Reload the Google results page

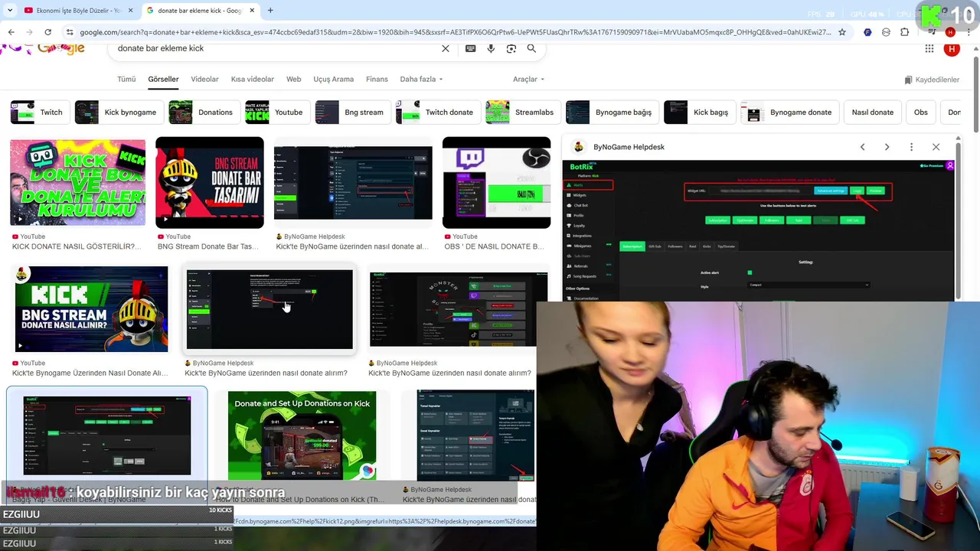click(x=47, y=32)
